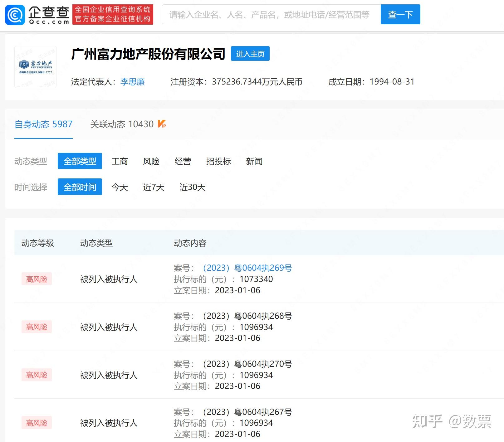504x442 pixels.
Task: Click the 动态类型 column header
Action: coord(96,243)
